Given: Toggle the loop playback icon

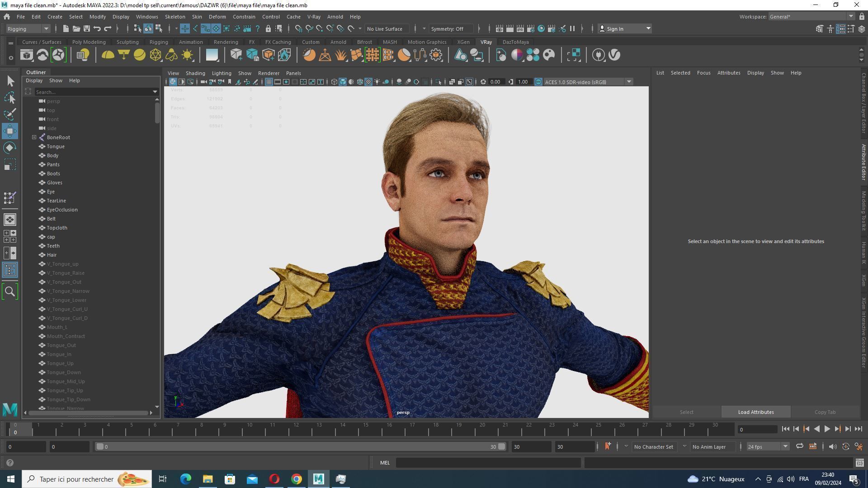Looking at the screenshot, I should (800, 446).
